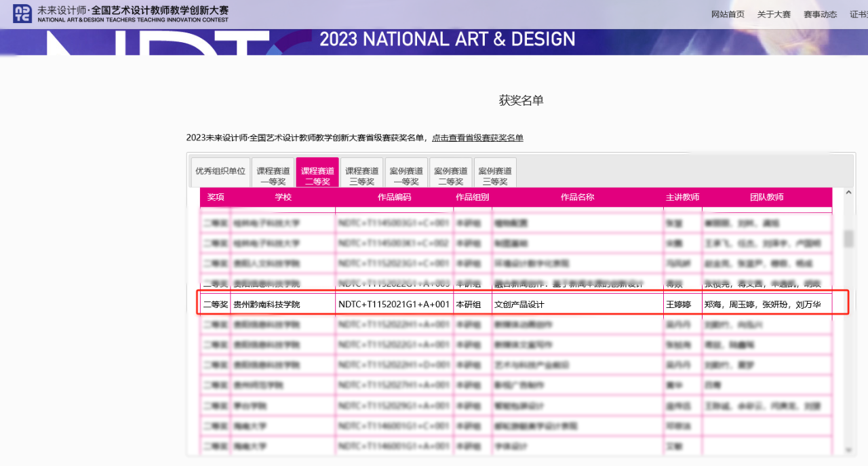Go to the 关于大赛 page
868x466 pixels.
click(x=774, y=14)
